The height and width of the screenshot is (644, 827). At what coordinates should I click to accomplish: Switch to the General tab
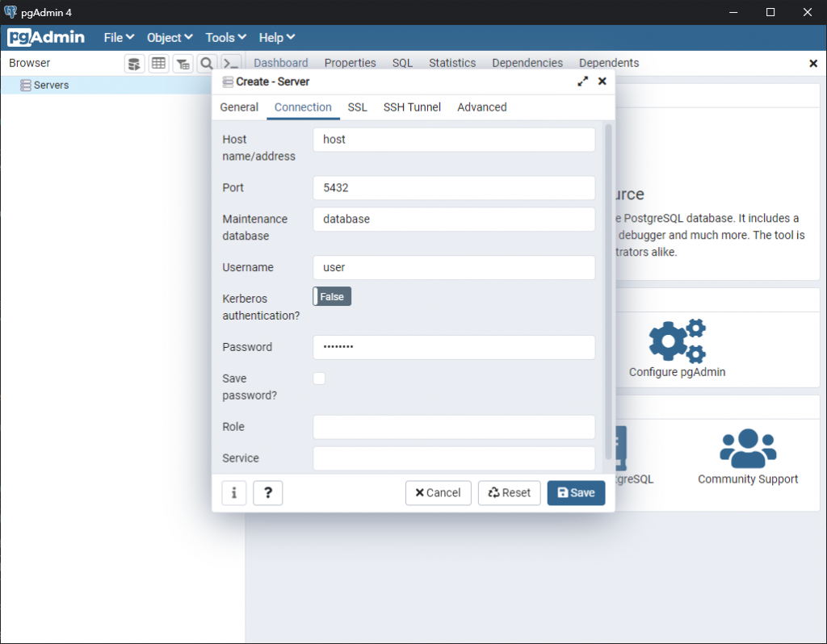[239, 107]
